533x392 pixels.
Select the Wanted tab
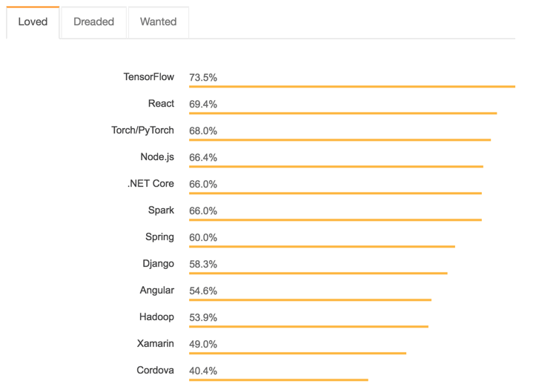coord(158,22)
